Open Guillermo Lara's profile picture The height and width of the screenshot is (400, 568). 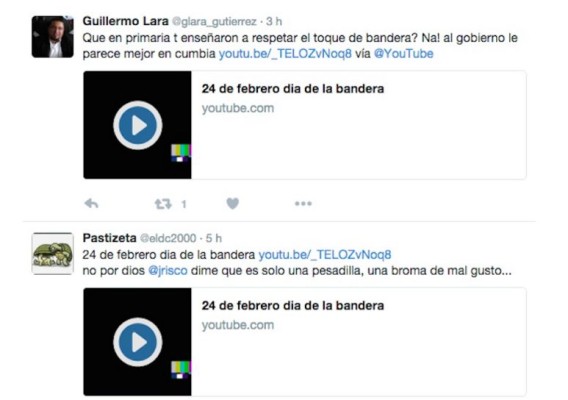[53, 37]
